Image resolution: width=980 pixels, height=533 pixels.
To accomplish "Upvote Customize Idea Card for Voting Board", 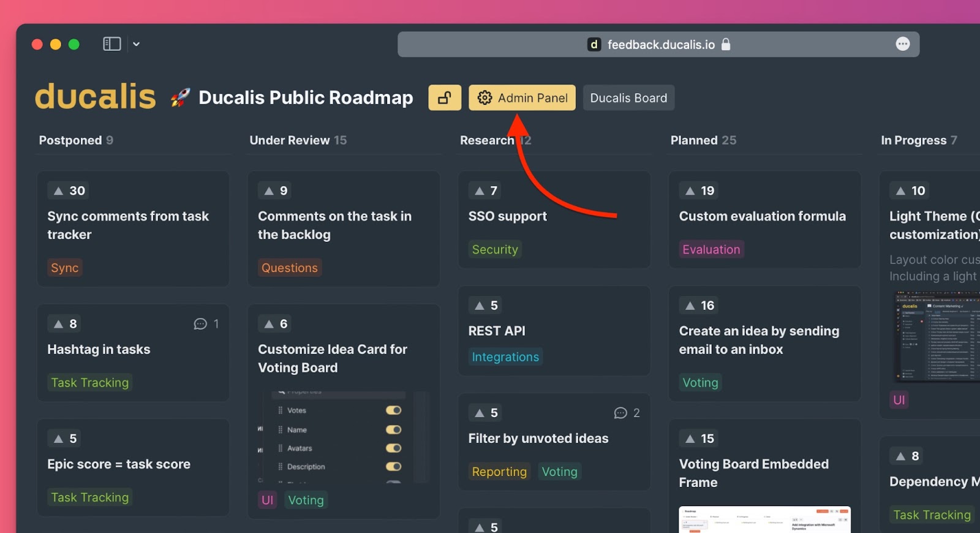I will tap(275, 323).
